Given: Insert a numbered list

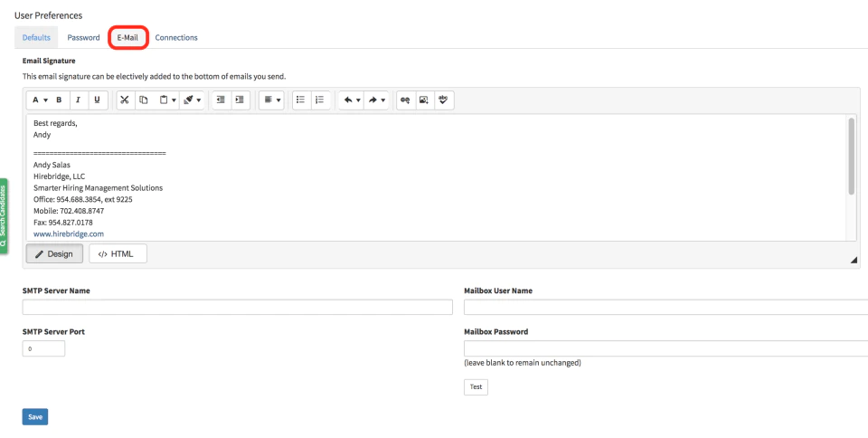Looking at the screenshot, I should pos(320,100).
